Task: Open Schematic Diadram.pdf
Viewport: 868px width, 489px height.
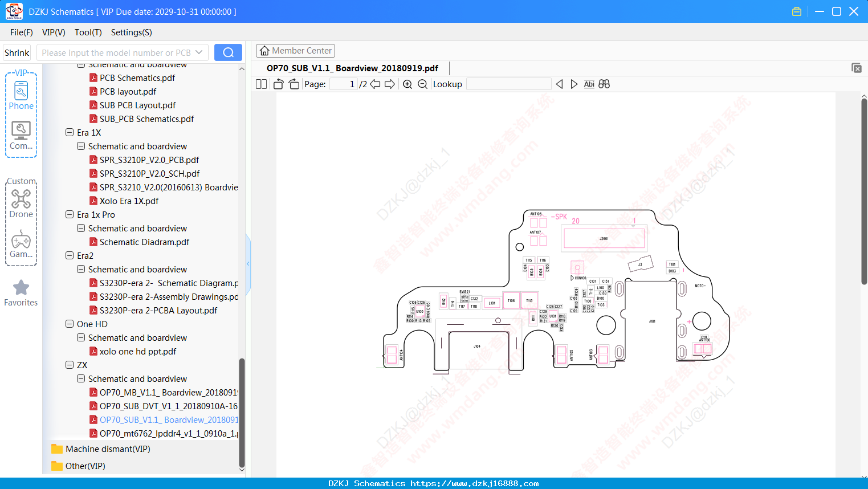Action: (140, 242)
